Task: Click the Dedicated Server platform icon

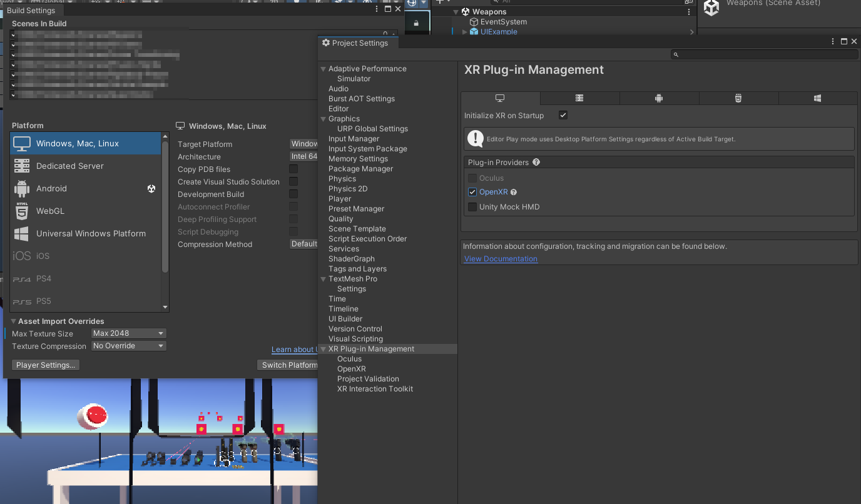Action: pos(22,166)
